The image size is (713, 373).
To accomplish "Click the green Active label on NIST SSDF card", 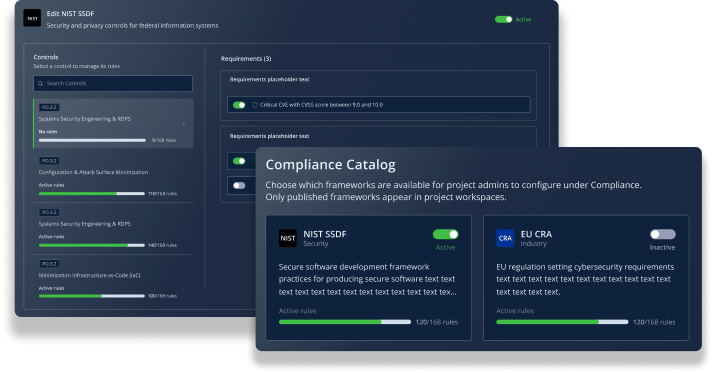I will coord(446,247).
